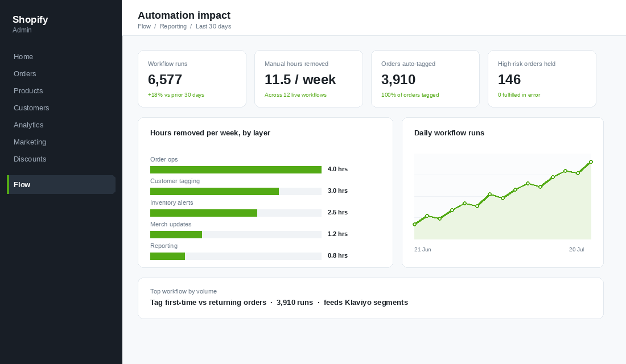Click the Inventory alerts progress bar
Screen dimensions: 626x364
point(236,213)
